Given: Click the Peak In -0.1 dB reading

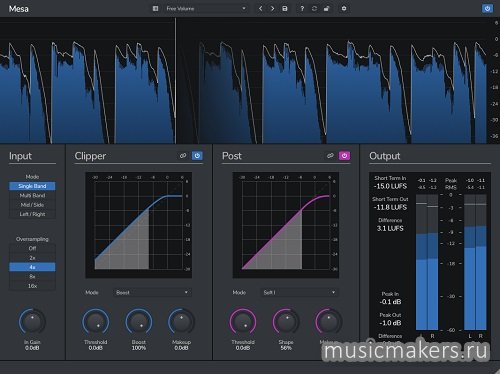Looking at the screenshot, I should tap(390, 302).
